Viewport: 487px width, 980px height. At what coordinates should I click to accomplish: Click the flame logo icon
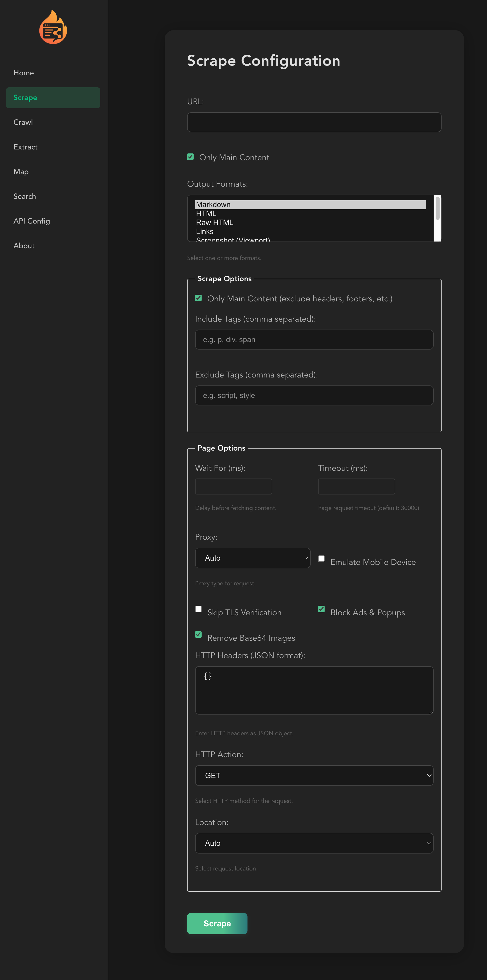point(53,27)
